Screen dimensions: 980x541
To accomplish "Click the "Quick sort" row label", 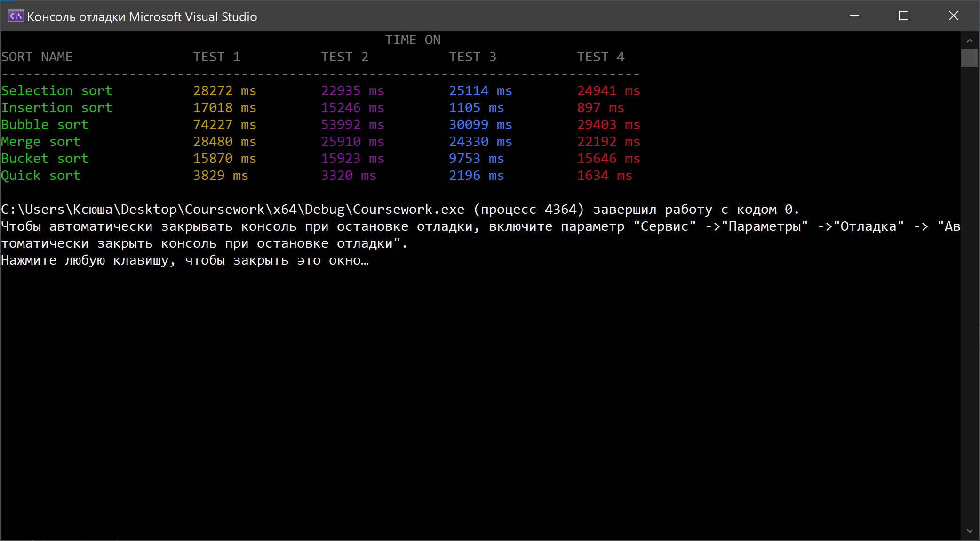I will [x=40, y=175].
